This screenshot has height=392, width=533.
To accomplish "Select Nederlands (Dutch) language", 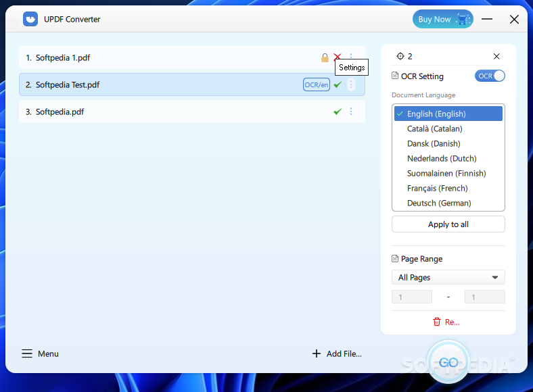I will tap(448, 159).
